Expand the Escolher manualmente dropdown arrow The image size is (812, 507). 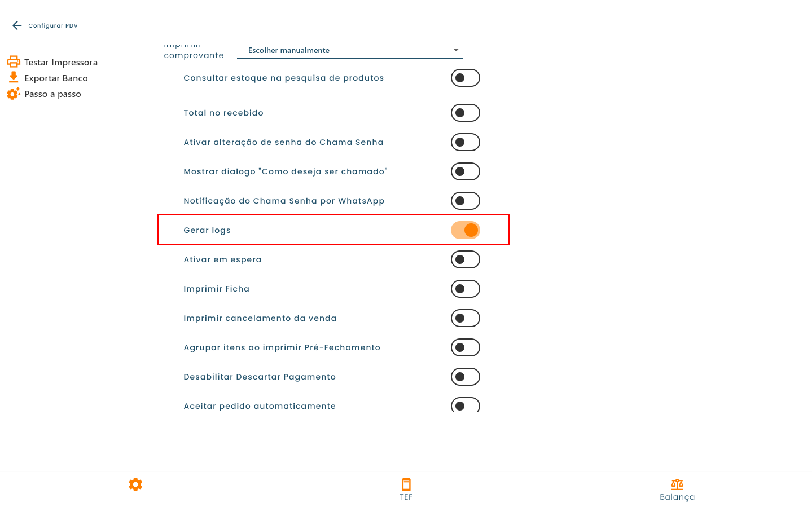pyautogui.click(x=456, y=50)
